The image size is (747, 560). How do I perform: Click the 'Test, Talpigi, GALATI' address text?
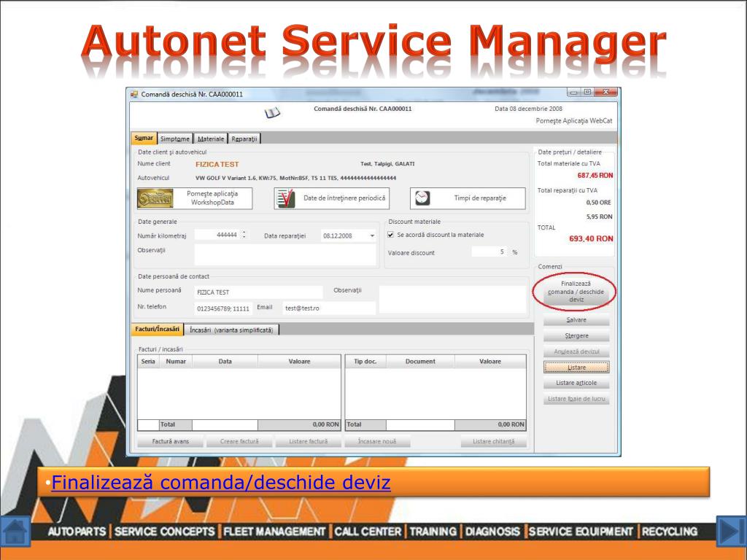click(387, 164)
